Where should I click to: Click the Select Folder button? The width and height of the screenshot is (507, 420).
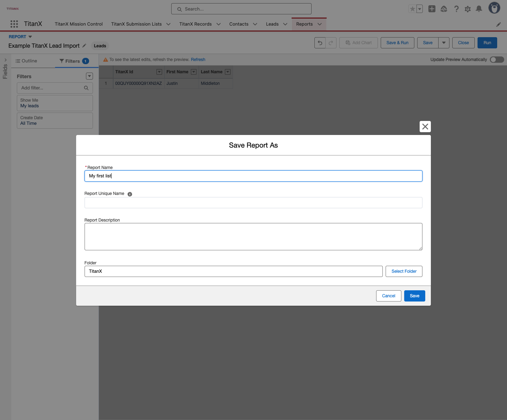click(404, 271)
